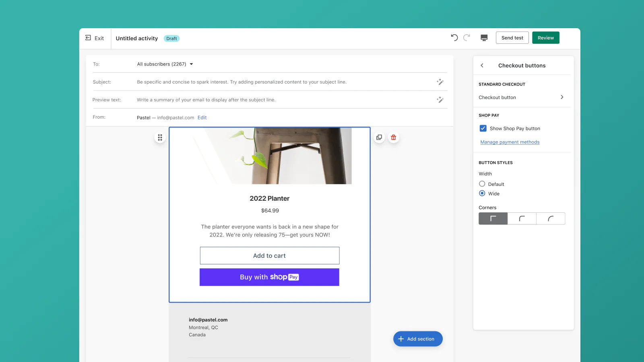
Task: Click the Send test button
Action: click(x=512, y=38)
